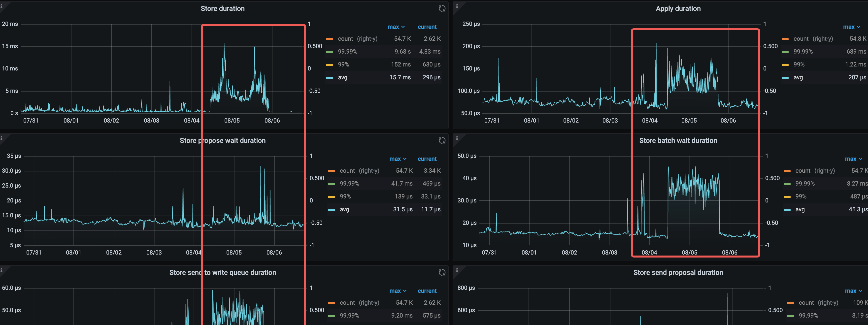868x325 pixels.
Task: Click the 41.7 ms value in Store propose wait legend
Action: click(x=402, y=184)
